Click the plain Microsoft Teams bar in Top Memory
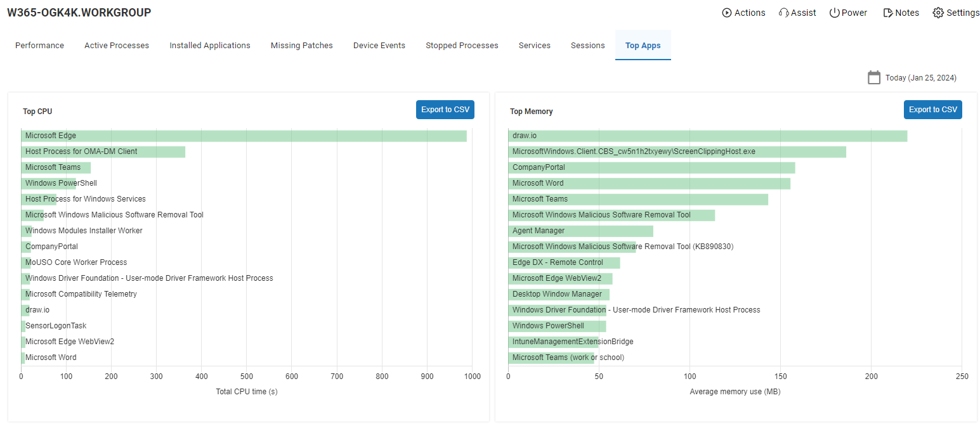Screen dimensions: 980x438 click(638, 199)
